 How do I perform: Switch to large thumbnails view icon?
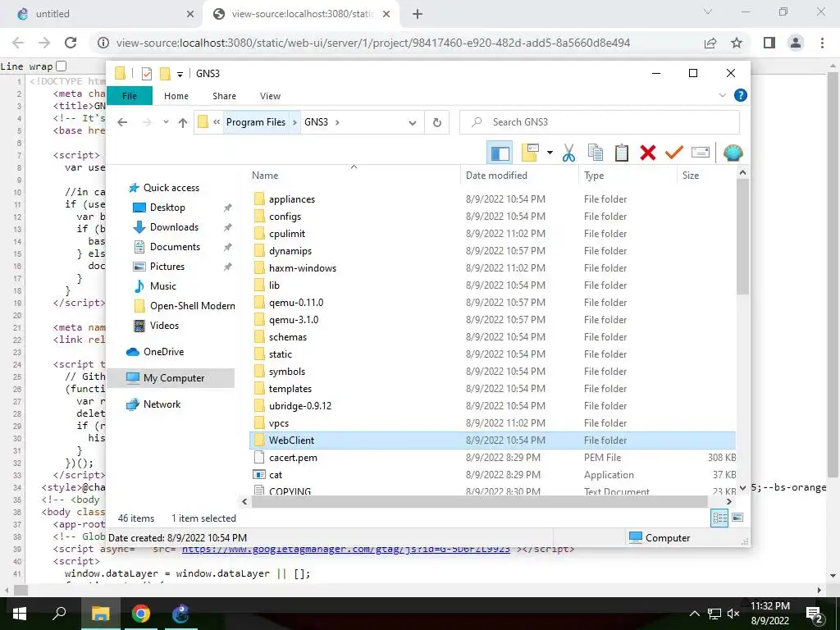737,518
